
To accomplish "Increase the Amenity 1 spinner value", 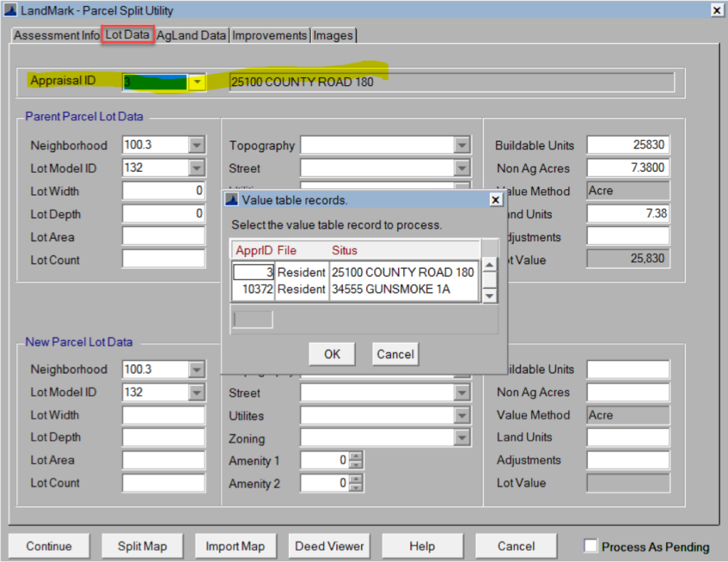I will click(356, 456).
